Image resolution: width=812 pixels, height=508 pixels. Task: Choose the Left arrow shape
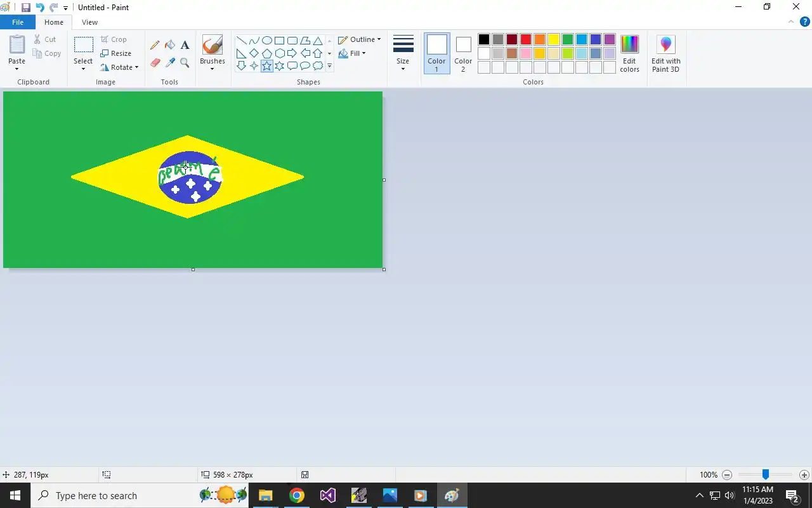(x=305, y=53)
